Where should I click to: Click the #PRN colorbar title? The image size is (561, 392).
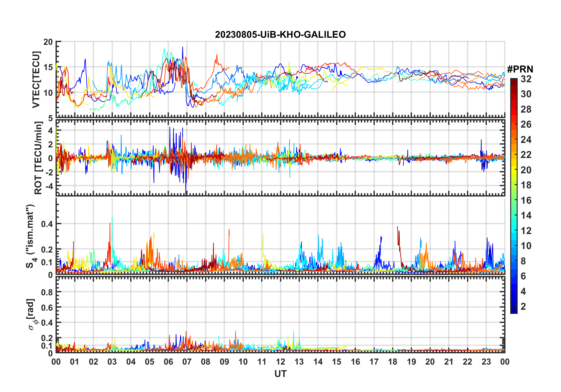pyautogui.click(x=520, y=69)
